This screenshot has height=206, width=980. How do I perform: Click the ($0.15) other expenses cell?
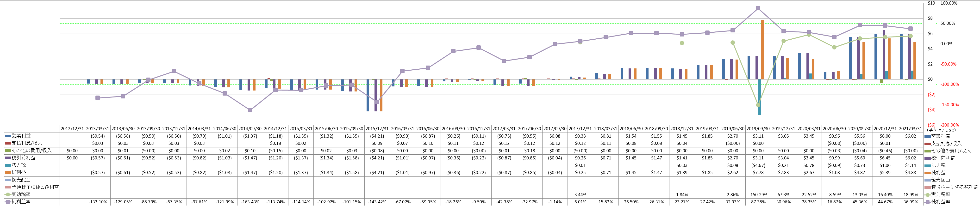click(x=275, y=151)
